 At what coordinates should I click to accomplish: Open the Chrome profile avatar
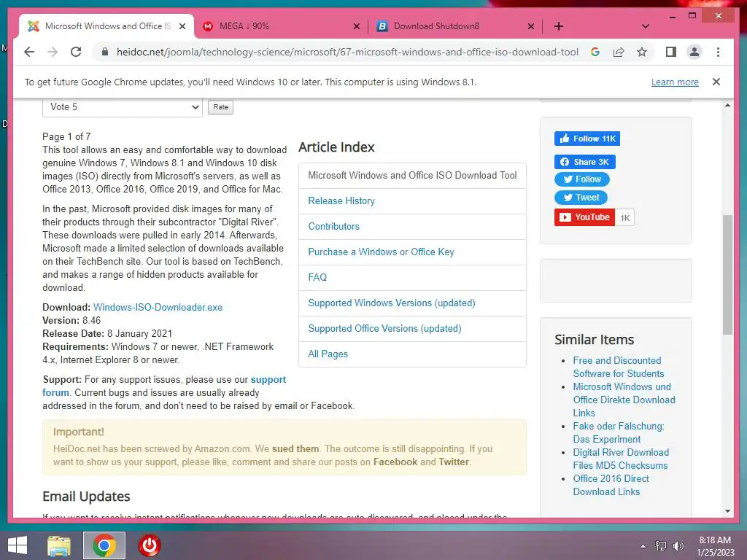[x=694, y=52]
